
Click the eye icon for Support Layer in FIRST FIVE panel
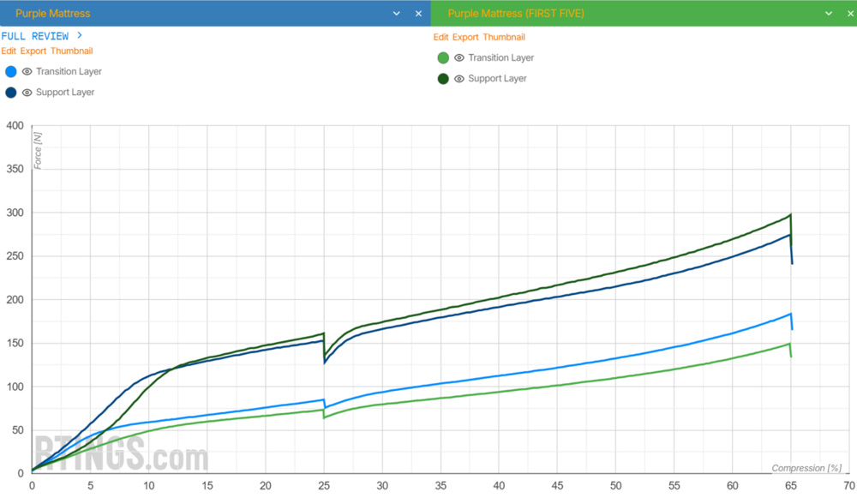pos(460,78)
